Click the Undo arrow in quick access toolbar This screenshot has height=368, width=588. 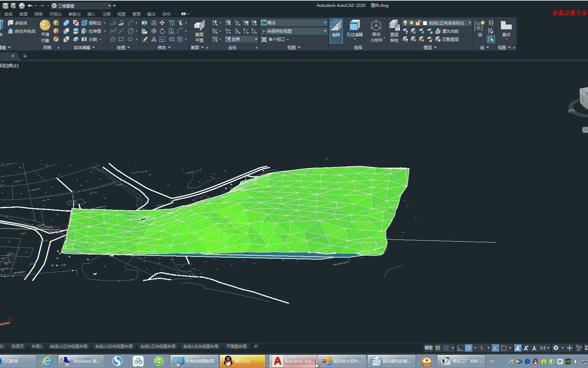pos(30,5)
